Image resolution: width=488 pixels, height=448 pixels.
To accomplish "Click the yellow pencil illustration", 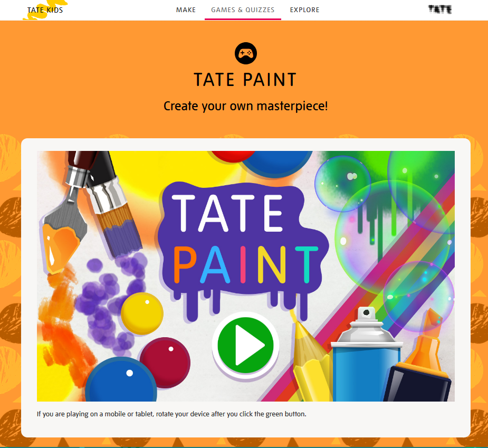I will [x=311, y=358].
